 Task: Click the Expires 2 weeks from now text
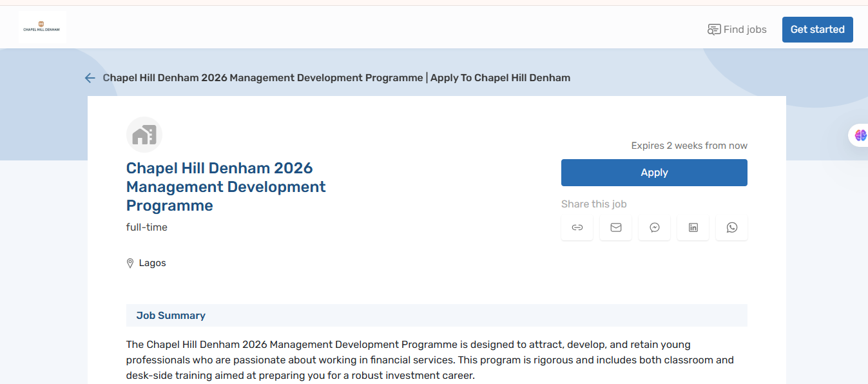point(689,145)
